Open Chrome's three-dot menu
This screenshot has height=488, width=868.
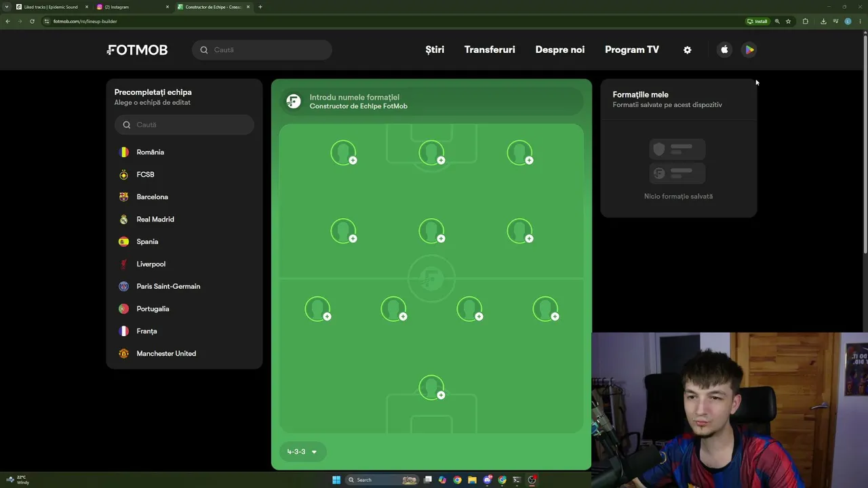(859, 21)
